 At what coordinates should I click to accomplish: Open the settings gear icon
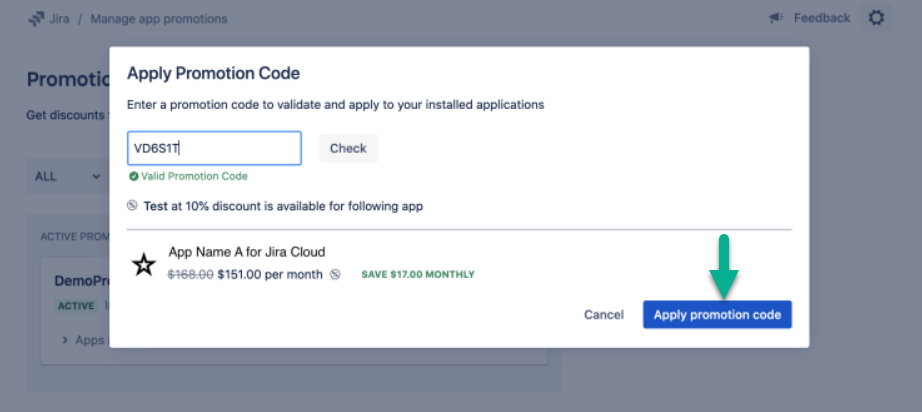[x=876, y=18]
